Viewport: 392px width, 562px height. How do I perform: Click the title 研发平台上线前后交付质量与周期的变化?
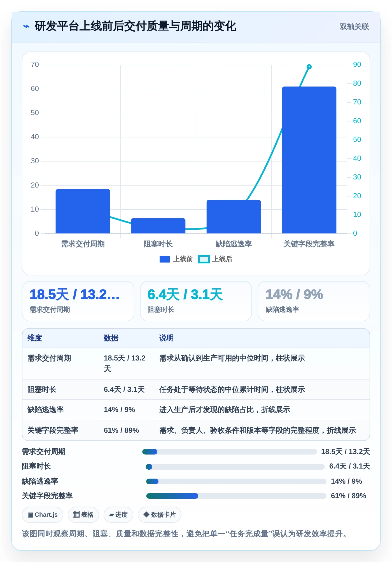[136, 27]
